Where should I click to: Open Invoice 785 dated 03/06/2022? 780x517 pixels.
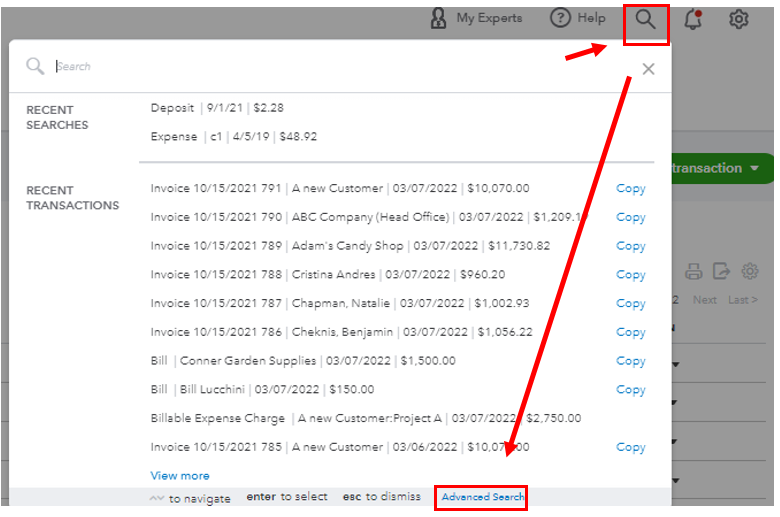click(x=340, y=447)
